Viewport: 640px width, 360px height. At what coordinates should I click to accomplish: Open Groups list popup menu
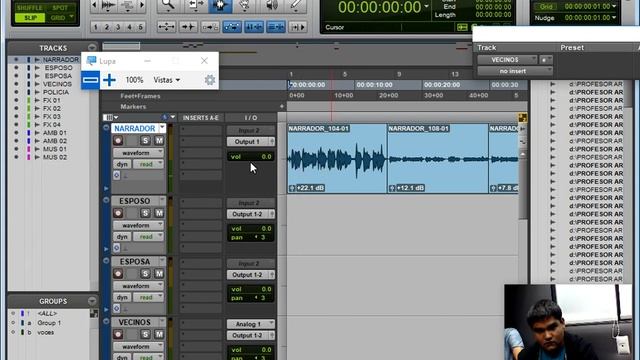(x=92, y=301)
